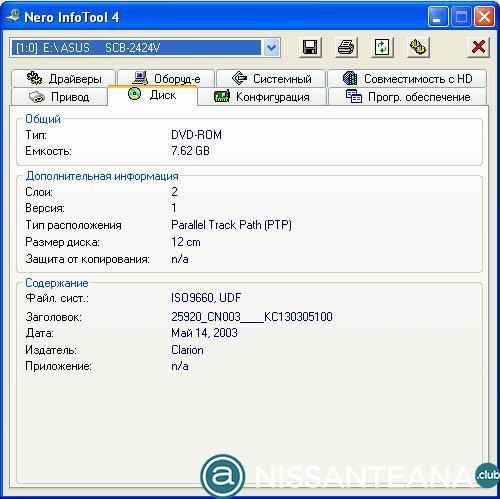Click the ISO9660, UDF file system value
Screen dimensions: 500x499
coord(206,298)
